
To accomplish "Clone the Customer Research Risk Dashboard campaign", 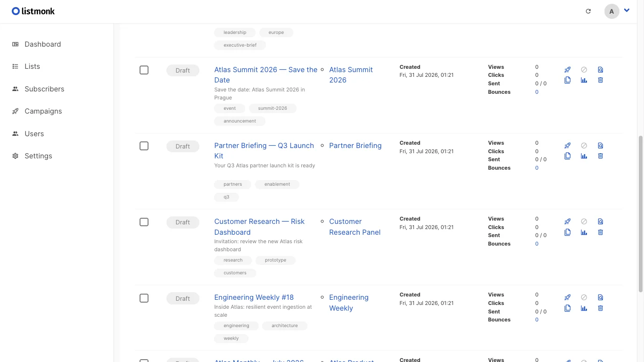I will click(568, 232).
